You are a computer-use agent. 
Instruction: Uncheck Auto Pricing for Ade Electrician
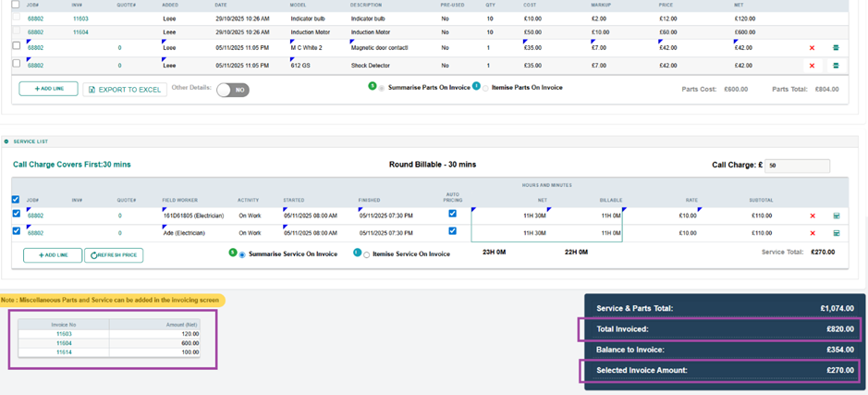coord(452,231)
